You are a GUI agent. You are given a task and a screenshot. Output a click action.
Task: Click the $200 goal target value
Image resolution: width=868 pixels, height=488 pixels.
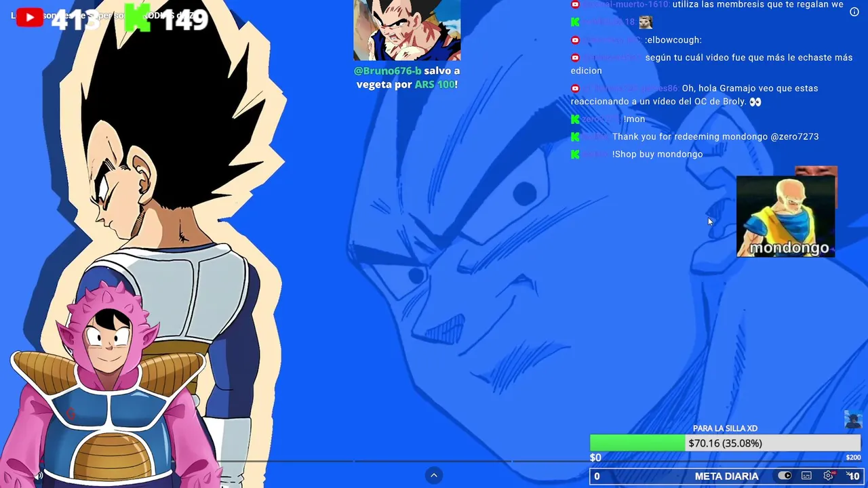[x=853, y=457]
